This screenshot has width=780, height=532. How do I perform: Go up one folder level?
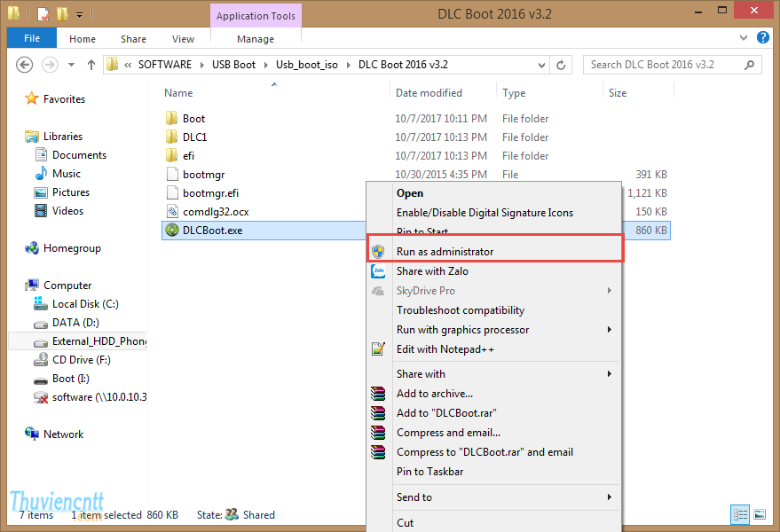coord(91,65)
